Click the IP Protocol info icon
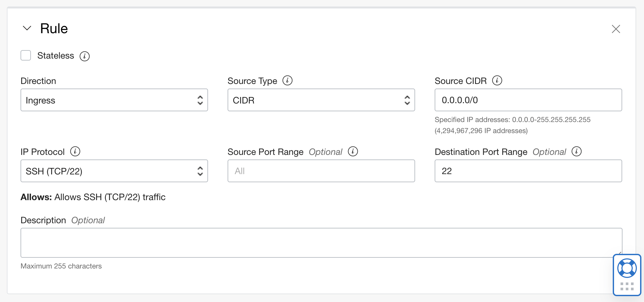The width and height of the screenshot is (644, 302). (75, 151)
